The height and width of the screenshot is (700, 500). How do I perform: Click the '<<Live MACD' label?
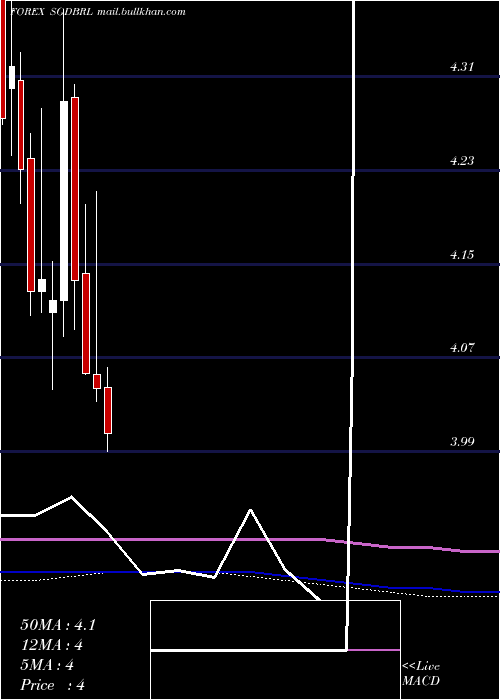[x=421, y=674]
